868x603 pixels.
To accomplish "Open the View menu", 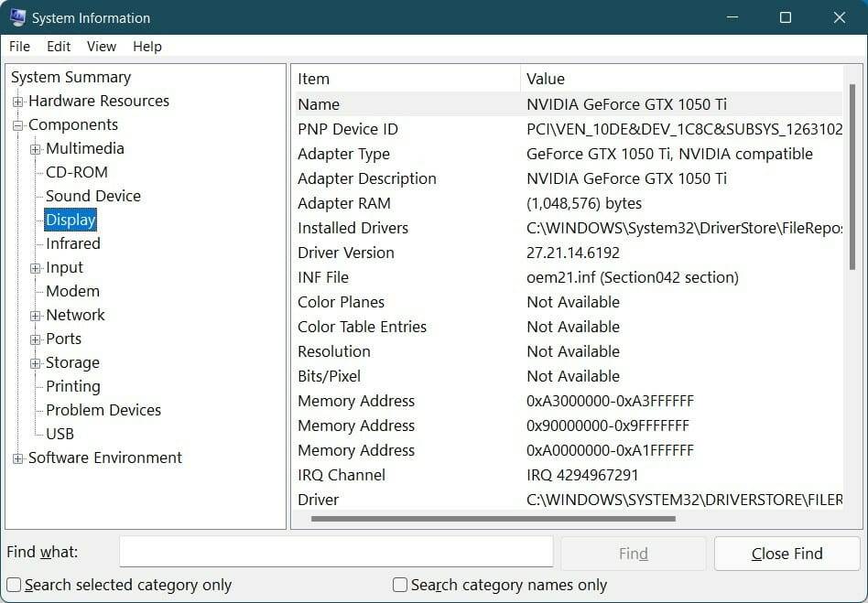I will [101, 47].
